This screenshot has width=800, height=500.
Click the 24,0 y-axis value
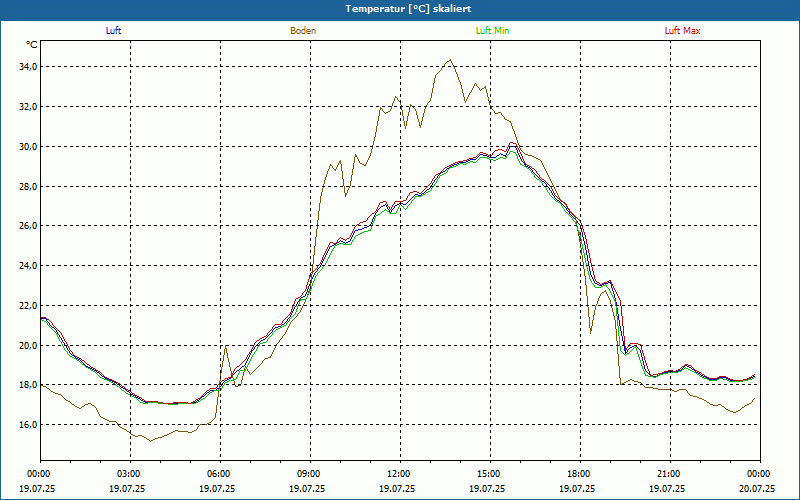28,266
